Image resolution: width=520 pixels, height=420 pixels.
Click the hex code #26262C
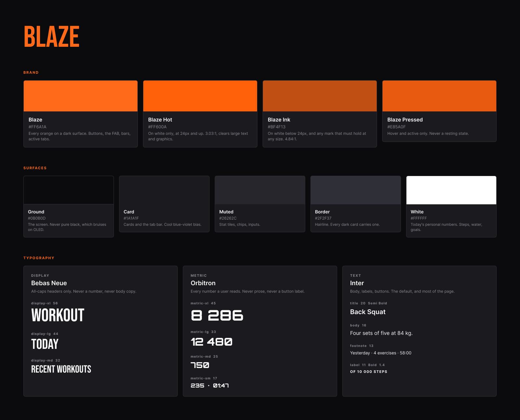click(x=228, y=218)
